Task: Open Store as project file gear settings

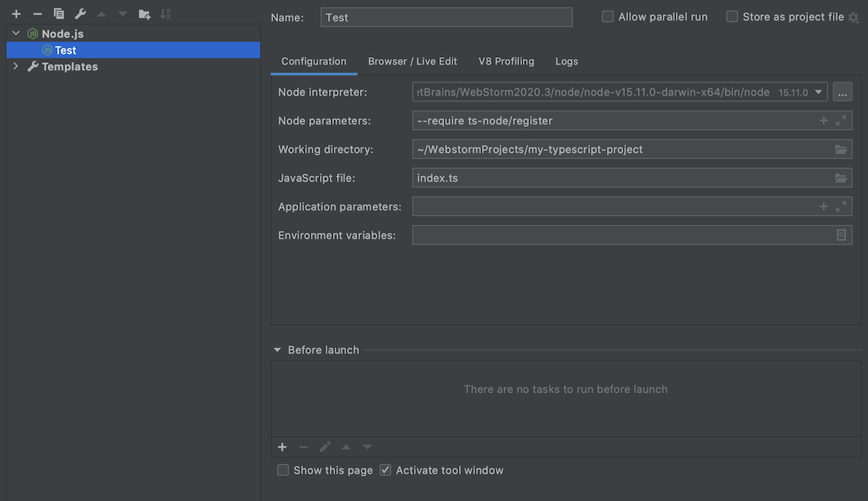Action: (853, 18)
